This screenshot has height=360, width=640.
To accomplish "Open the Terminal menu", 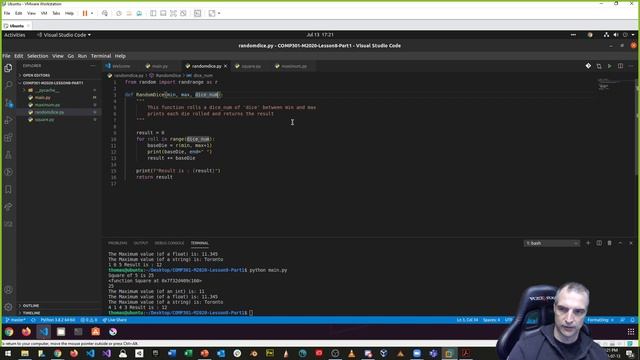I will (101, 56).
